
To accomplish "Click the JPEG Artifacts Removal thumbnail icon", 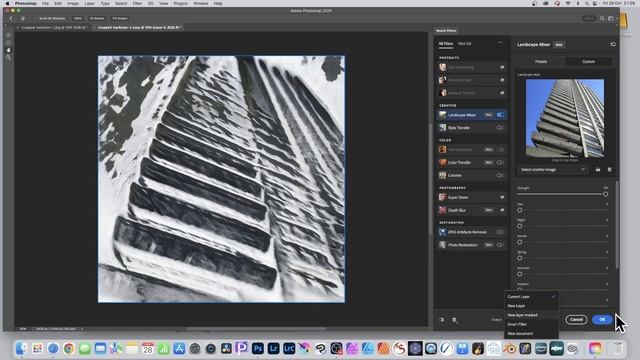I will pos(442,232).
